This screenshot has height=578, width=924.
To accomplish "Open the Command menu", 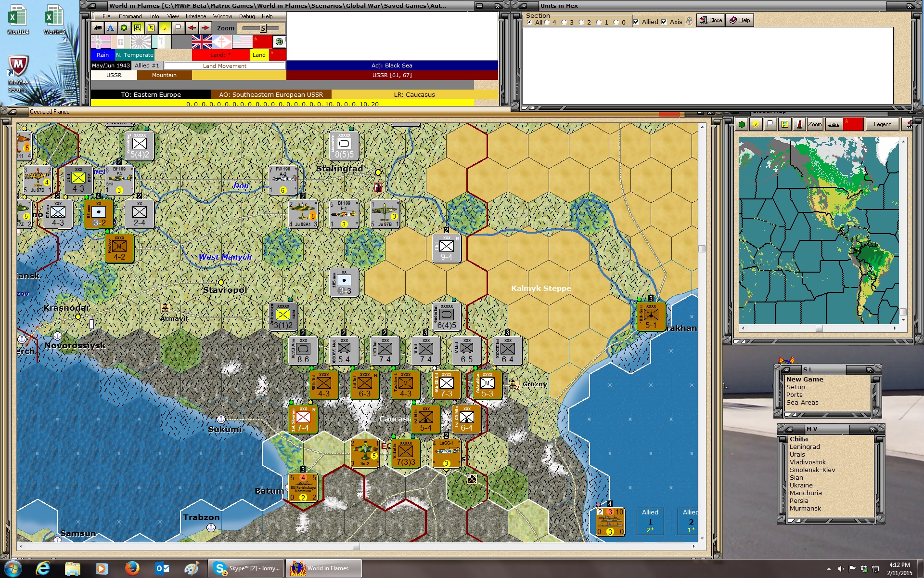I will pyautogui.click(x=130, y=16).
